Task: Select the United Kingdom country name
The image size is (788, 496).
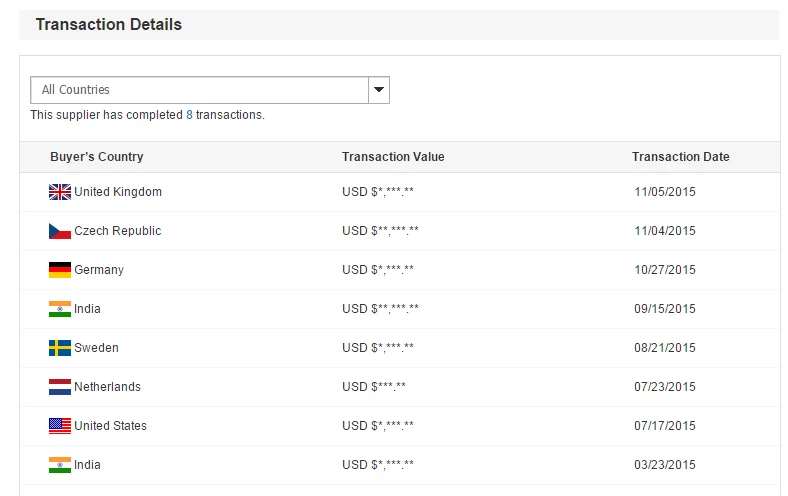Action: coord(118,192)
